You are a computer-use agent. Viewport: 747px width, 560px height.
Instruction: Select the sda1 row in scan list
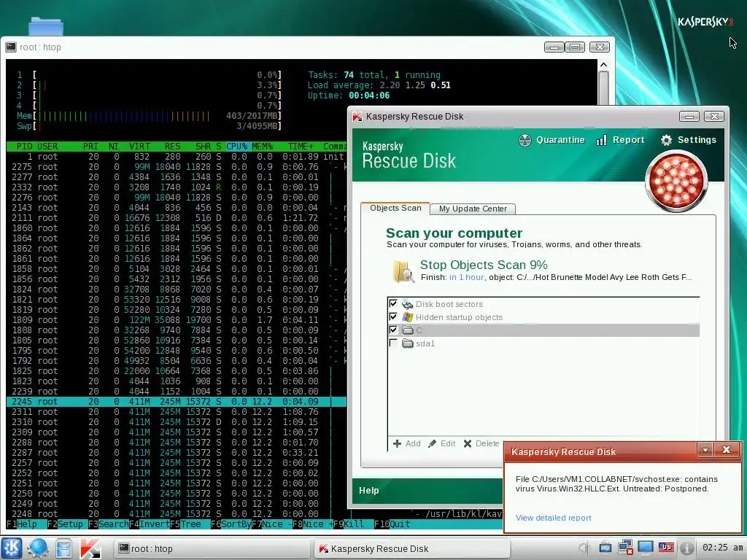coord(543,343)
